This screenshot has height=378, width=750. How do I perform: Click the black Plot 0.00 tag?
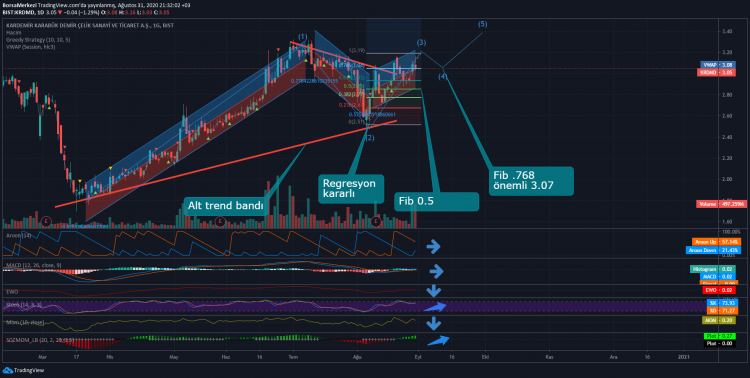click(719, 344)
